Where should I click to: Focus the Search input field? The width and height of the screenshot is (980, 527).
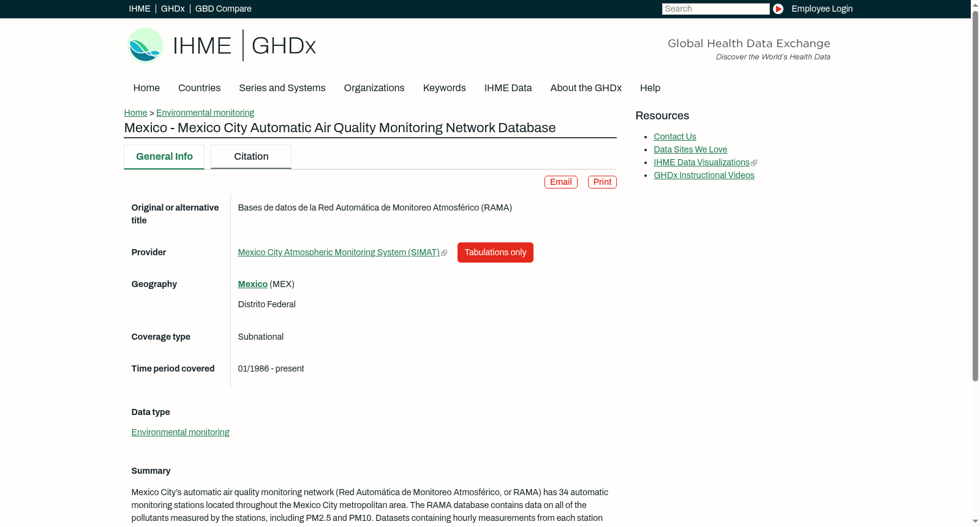click(715, 9)
